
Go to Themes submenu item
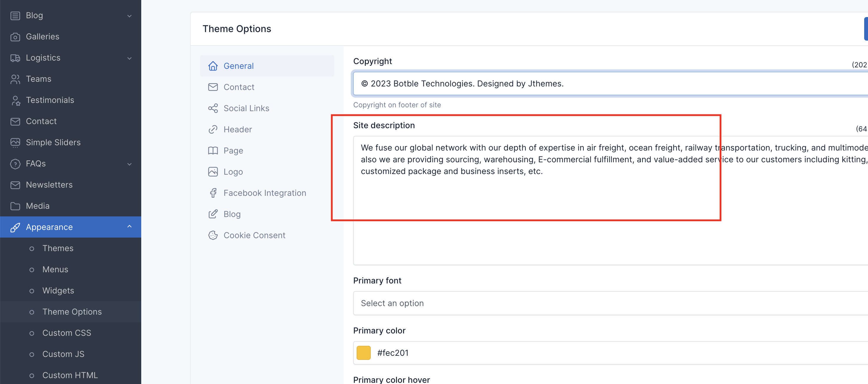coord(70,248)
